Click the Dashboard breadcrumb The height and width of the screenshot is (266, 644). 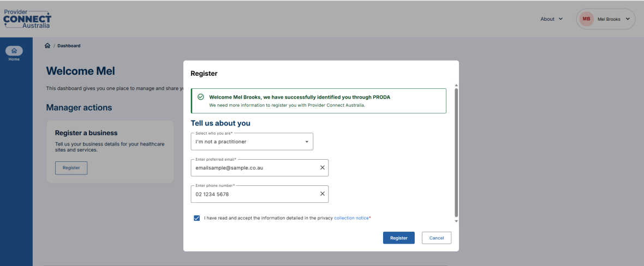[69, 46]
